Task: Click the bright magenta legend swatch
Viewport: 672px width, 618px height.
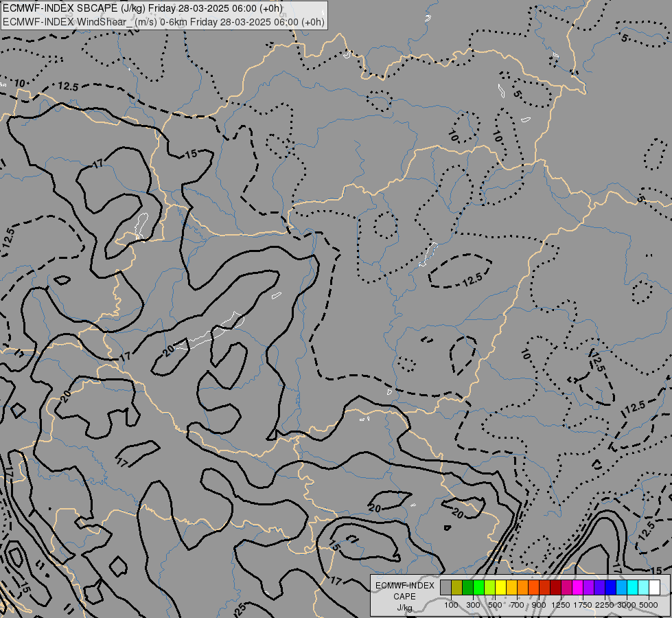Action: pos(578,588)
